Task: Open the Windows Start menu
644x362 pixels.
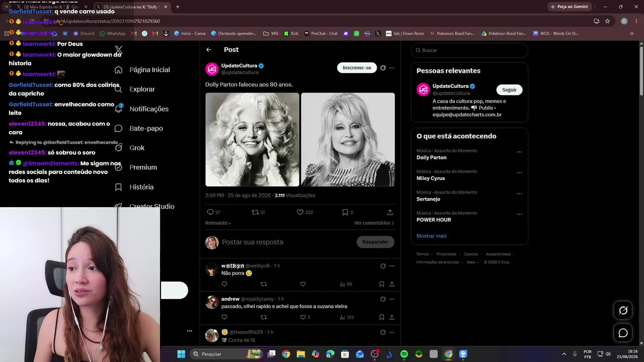Action: (181, 354)
